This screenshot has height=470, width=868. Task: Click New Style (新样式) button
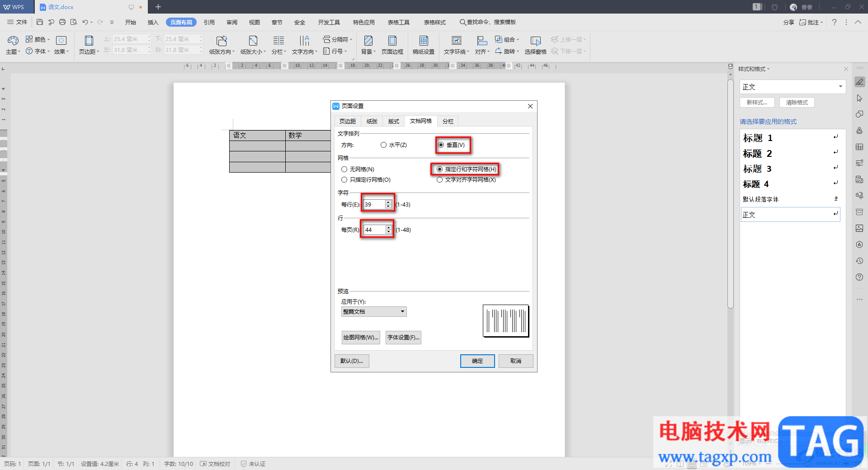point(757,103)
